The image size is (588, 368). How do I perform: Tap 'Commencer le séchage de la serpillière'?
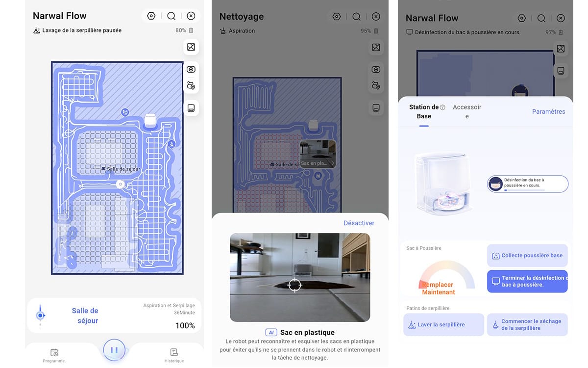point(527,325)
